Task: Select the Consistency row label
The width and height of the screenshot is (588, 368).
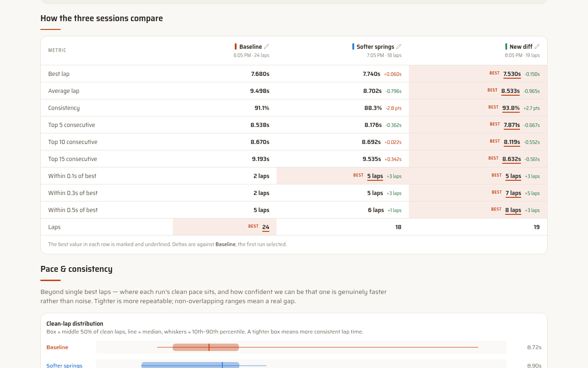Action: tap(64, 108)
